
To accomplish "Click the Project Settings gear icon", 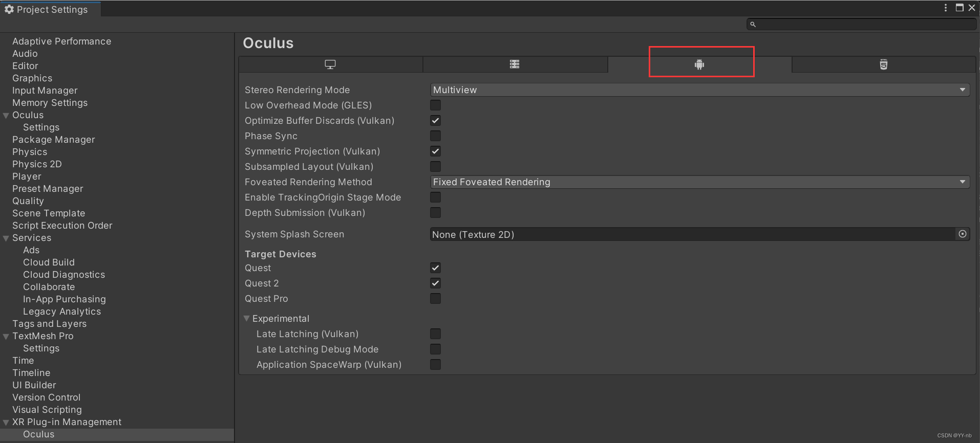I will click(x=9, y=9).
